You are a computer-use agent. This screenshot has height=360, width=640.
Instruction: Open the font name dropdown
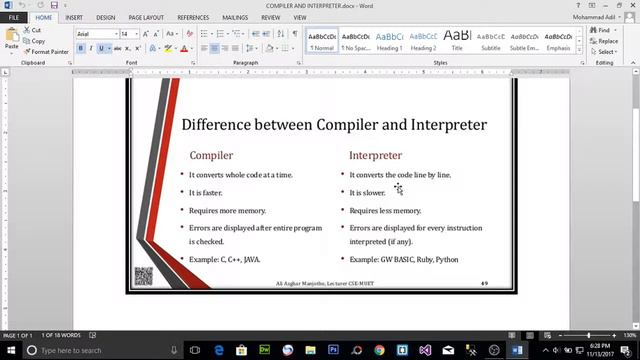(x=116, y=34)
